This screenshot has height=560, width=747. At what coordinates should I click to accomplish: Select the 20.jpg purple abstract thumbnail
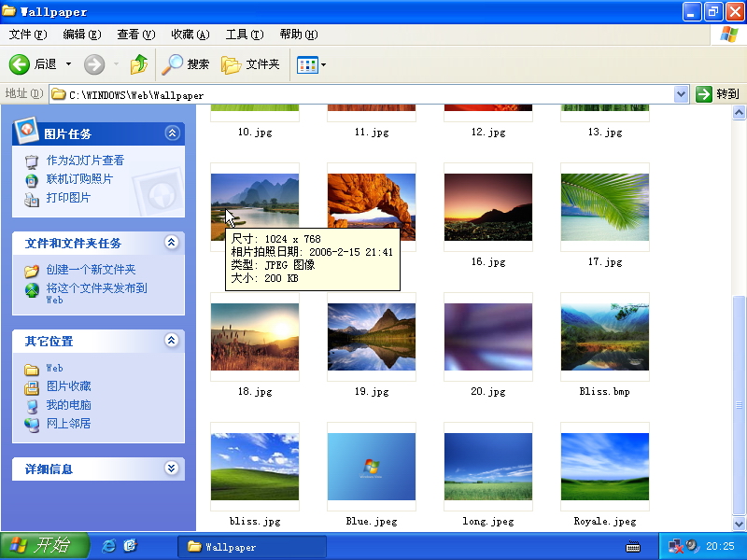487,337
